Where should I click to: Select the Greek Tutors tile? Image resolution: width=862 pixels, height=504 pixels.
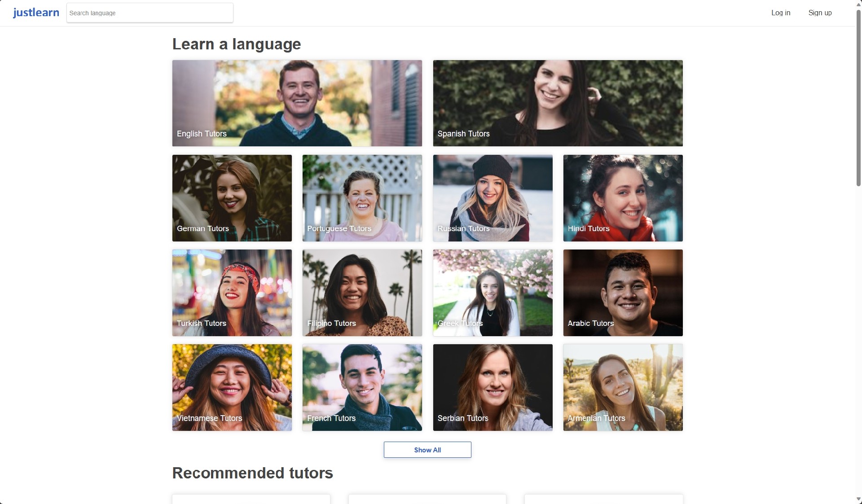(493, 293)
